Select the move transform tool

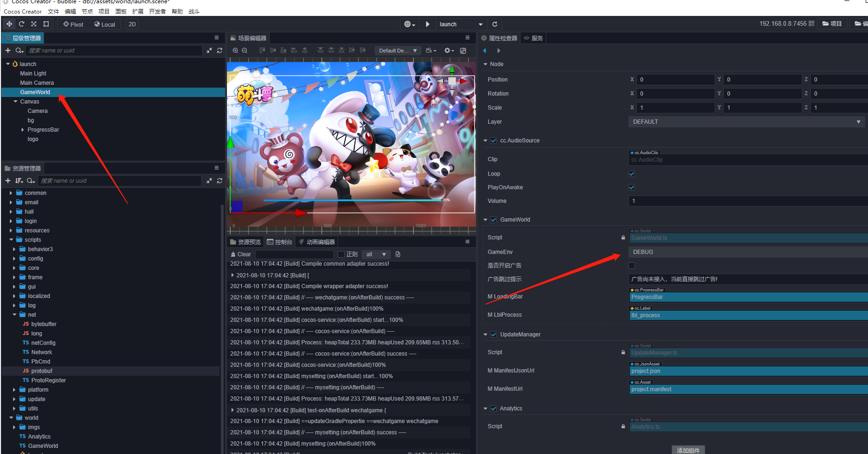9,24
